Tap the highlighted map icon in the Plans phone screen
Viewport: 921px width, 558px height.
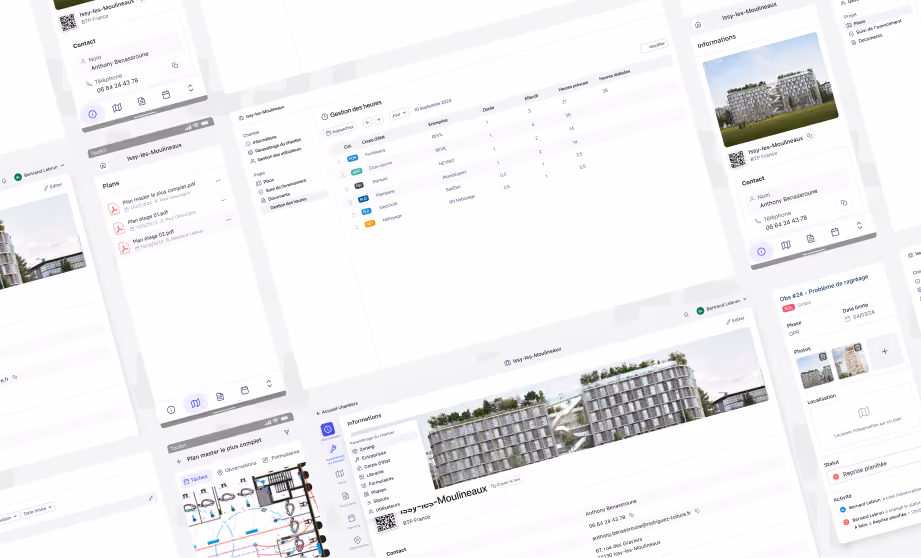[x=196, y=403]
